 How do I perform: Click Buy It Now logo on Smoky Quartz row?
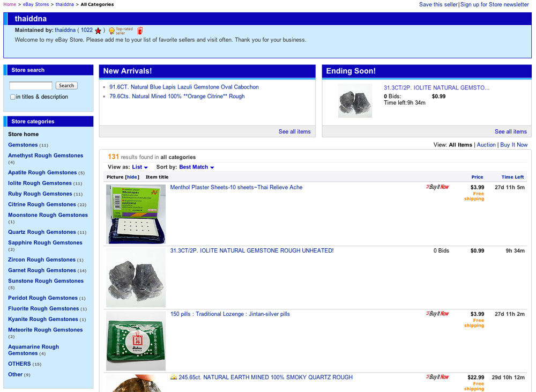437,377
